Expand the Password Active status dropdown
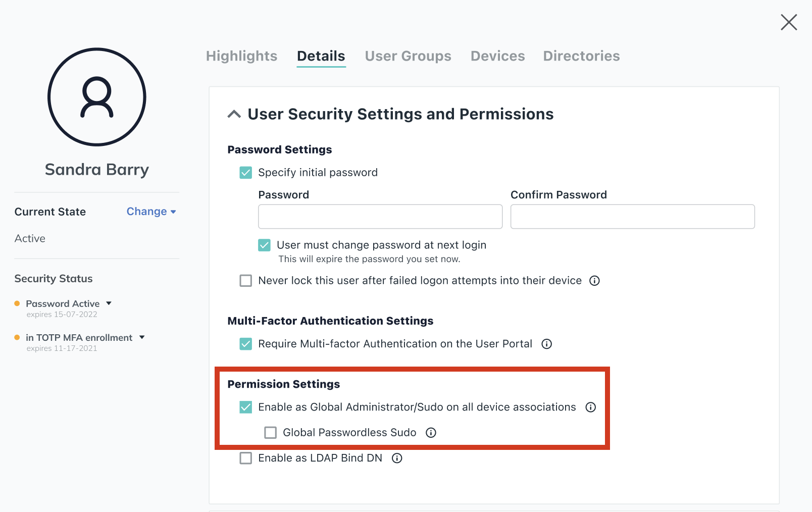The width and height of the screenshot is (812, 512). coord(109,303)
